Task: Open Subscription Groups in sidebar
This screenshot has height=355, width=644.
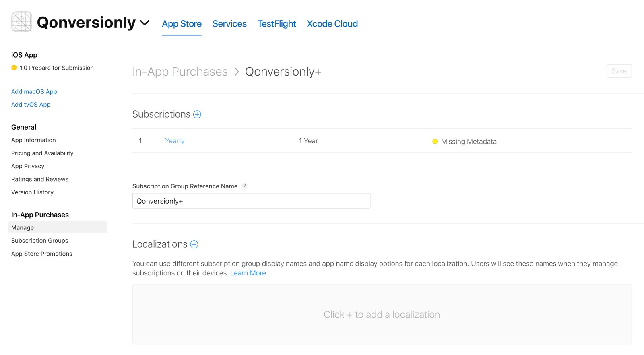Action: click(40, 241)
